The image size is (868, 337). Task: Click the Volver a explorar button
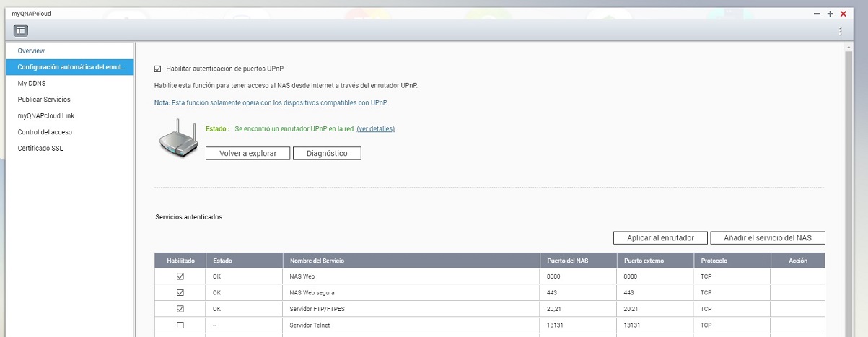pos(247,154)
